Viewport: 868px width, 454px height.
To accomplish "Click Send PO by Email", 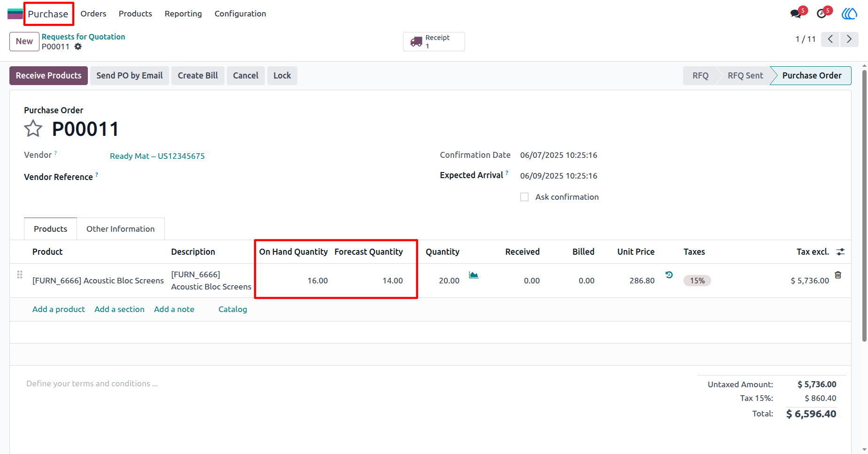I will tap(130, 76).
